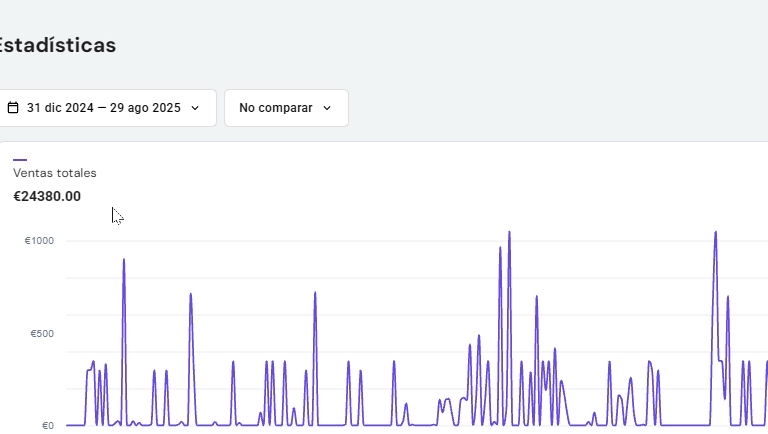This screenshot has width=768, height=434.
Task: Open the No comparar dropdown
Action: 286,108
